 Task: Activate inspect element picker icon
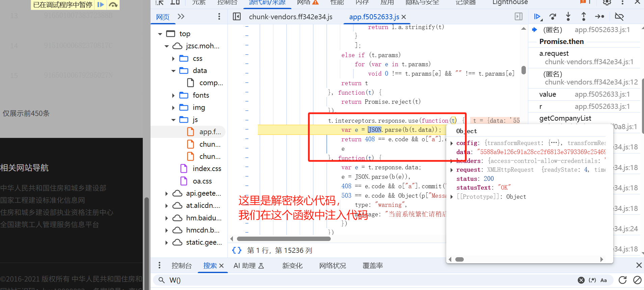click(x=159, y=2)
